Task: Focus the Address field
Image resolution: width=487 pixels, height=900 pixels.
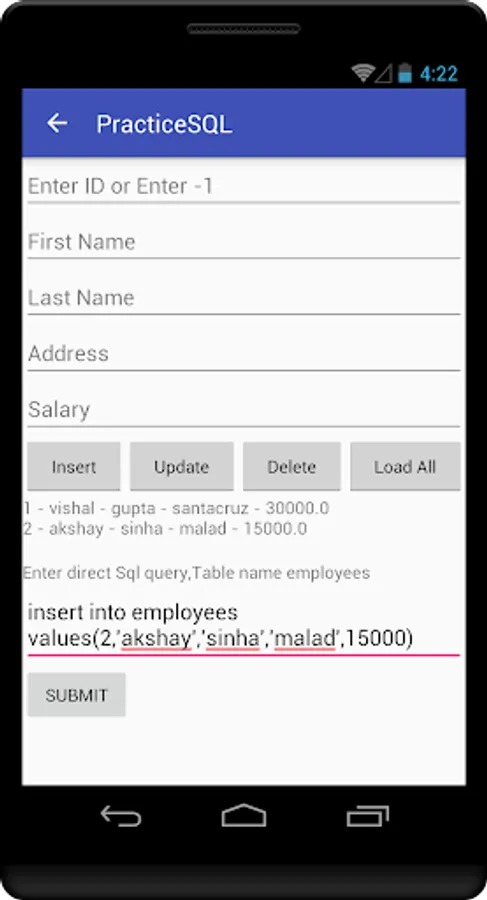Action: (244, 354)
